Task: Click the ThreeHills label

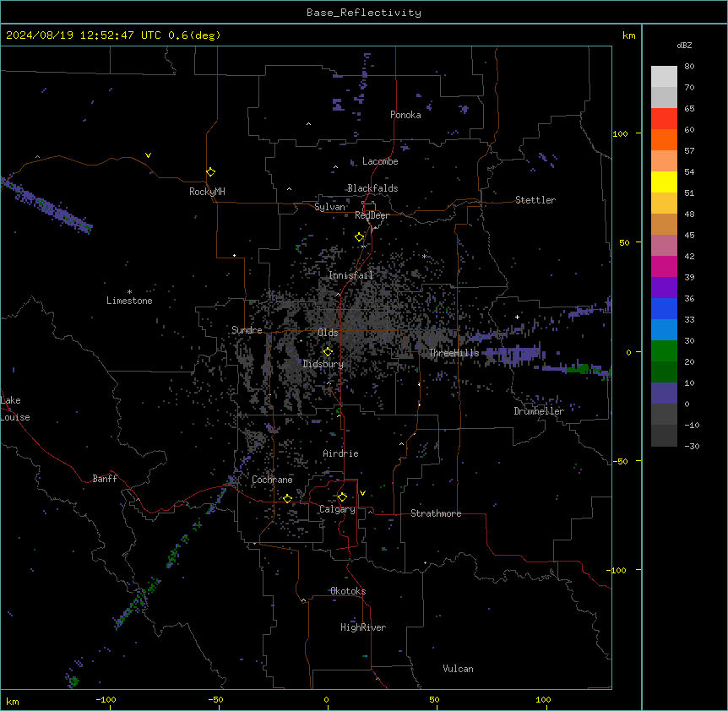Action: (x=454, y=353)
